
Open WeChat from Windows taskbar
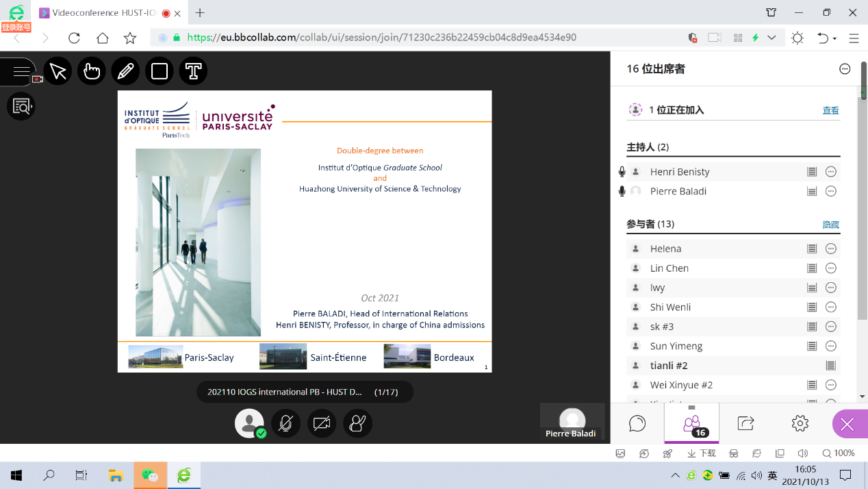click(150, 475)
